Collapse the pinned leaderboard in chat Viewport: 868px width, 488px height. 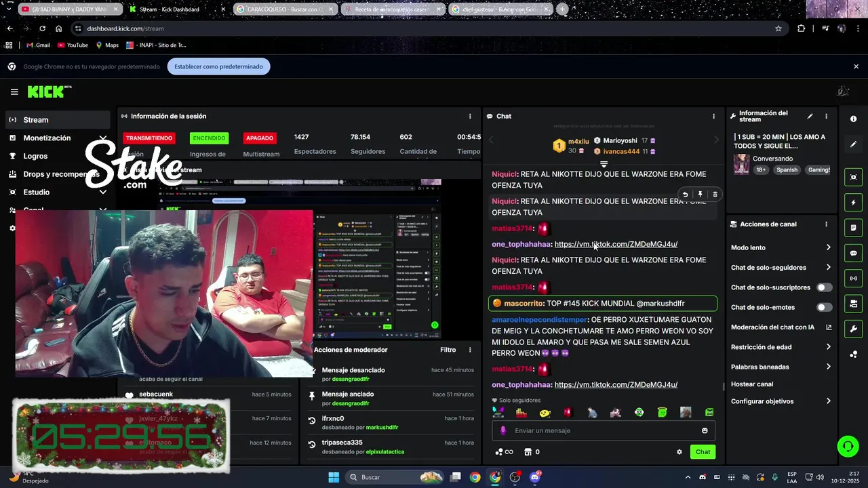604,165
